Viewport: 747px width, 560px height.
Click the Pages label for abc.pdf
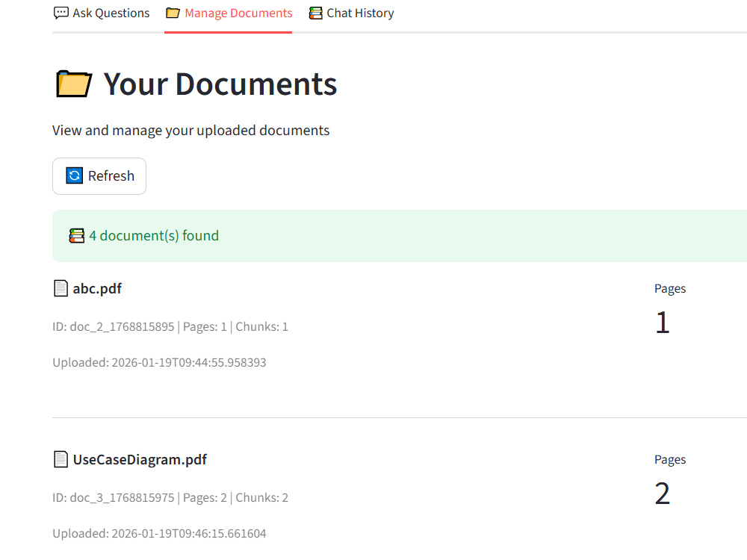tap(670, 288)
